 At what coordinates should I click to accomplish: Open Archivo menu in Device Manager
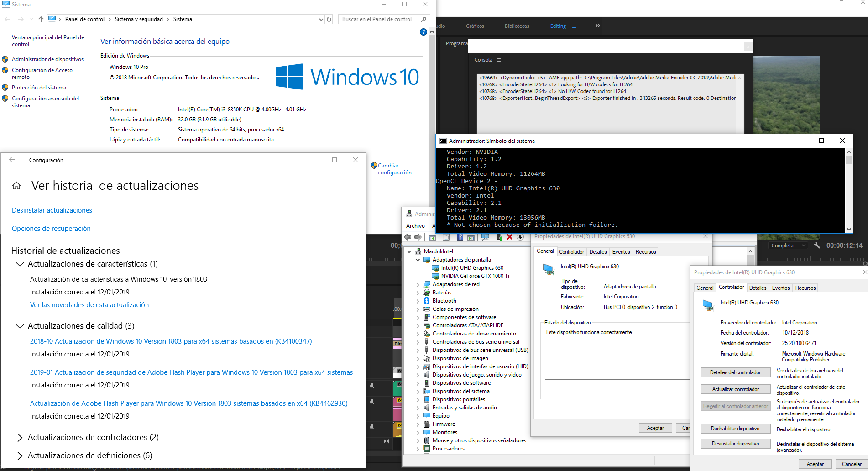click(x=415, y=226)
